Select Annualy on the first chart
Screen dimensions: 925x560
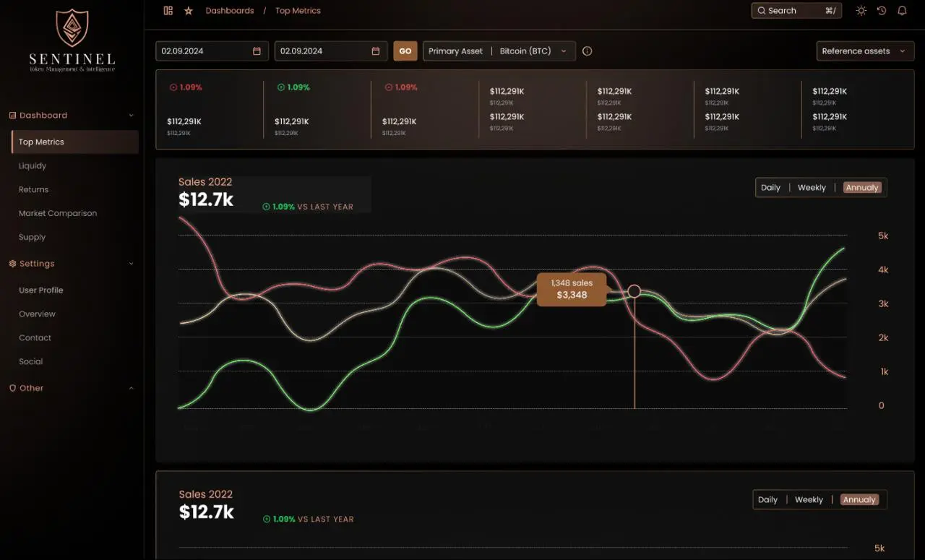(862, 188)
